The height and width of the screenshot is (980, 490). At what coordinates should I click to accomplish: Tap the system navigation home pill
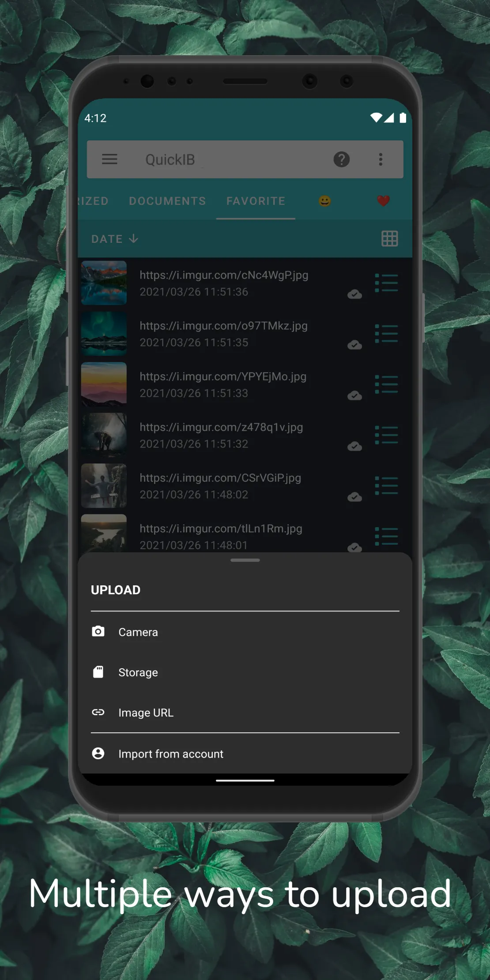point(245,780)
